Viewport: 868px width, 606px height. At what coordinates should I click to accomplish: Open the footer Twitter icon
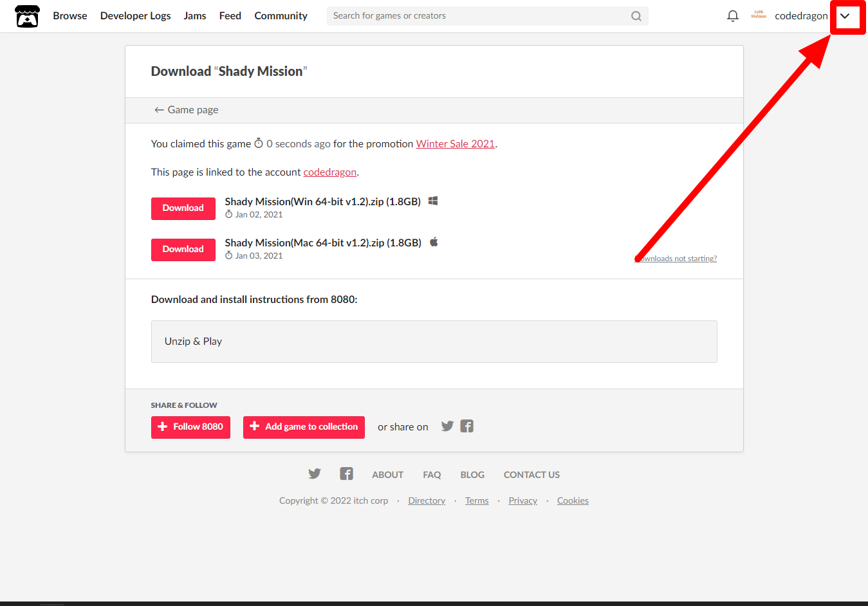315,474
